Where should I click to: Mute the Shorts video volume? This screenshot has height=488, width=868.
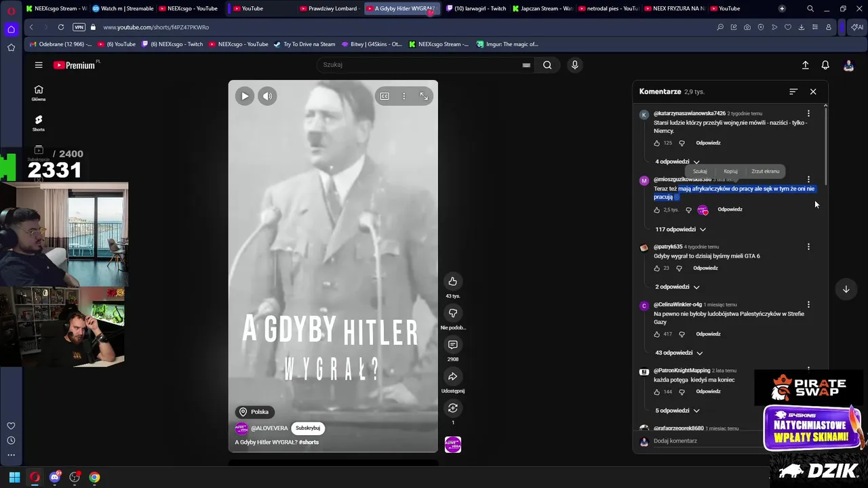point(267,96)
